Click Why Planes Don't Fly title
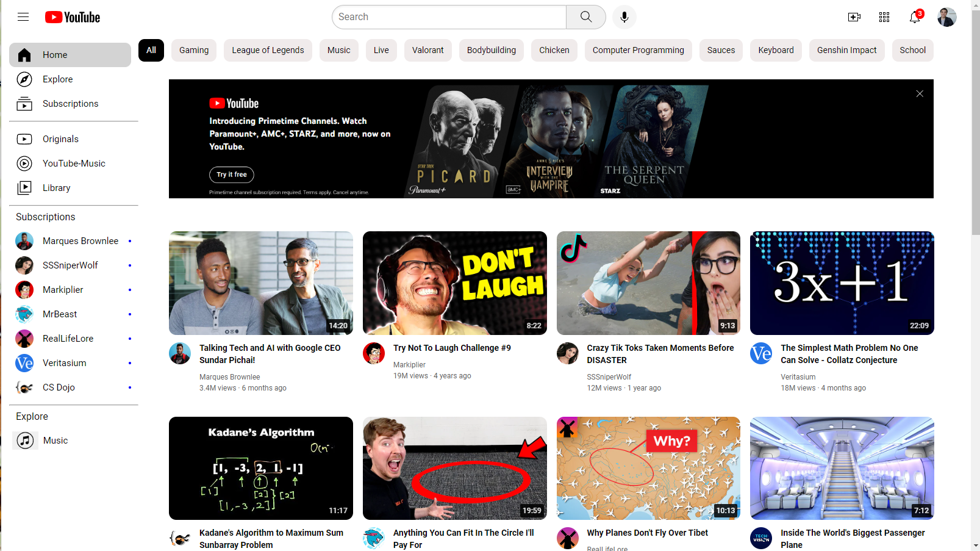 coord(647,533)
